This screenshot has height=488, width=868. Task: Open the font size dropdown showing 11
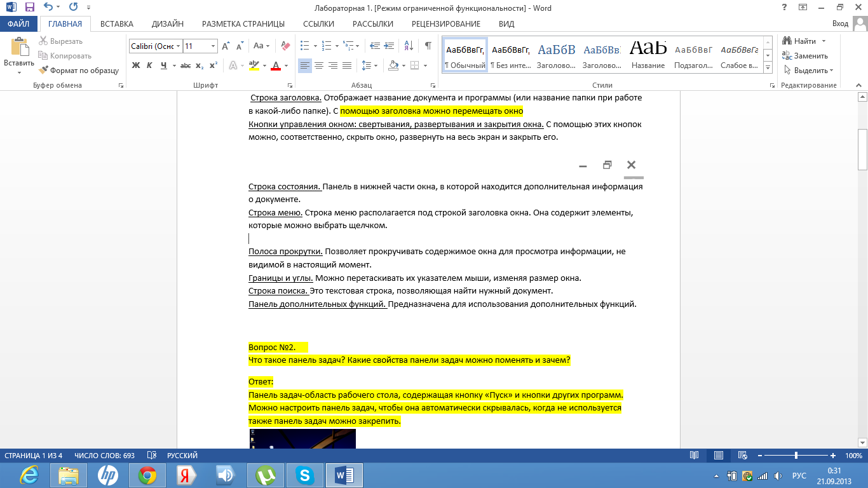pos(213,46)
